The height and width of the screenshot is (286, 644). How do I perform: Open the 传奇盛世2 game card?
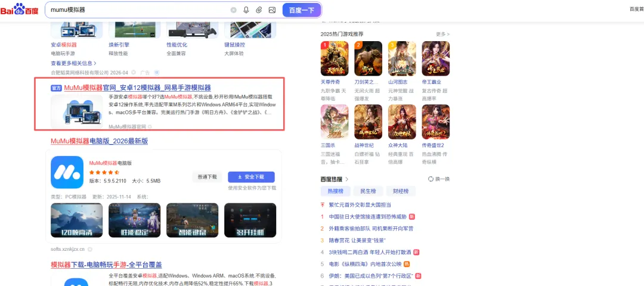point(436,122)
